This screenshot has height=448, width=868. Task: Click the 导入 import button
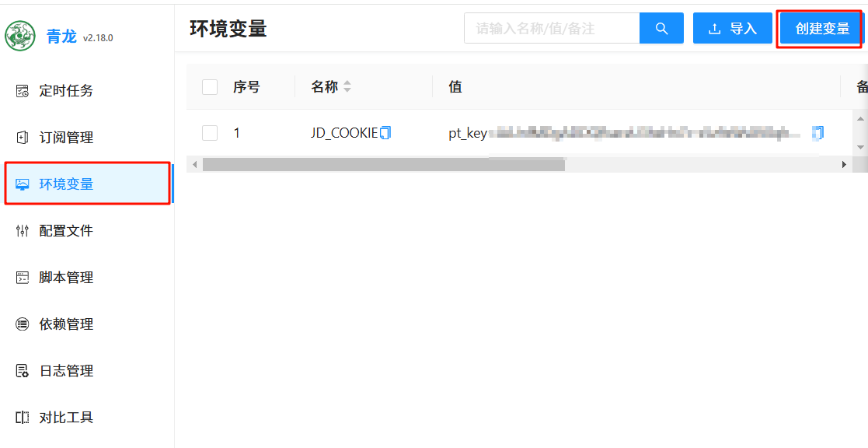(x=732, y=28)
